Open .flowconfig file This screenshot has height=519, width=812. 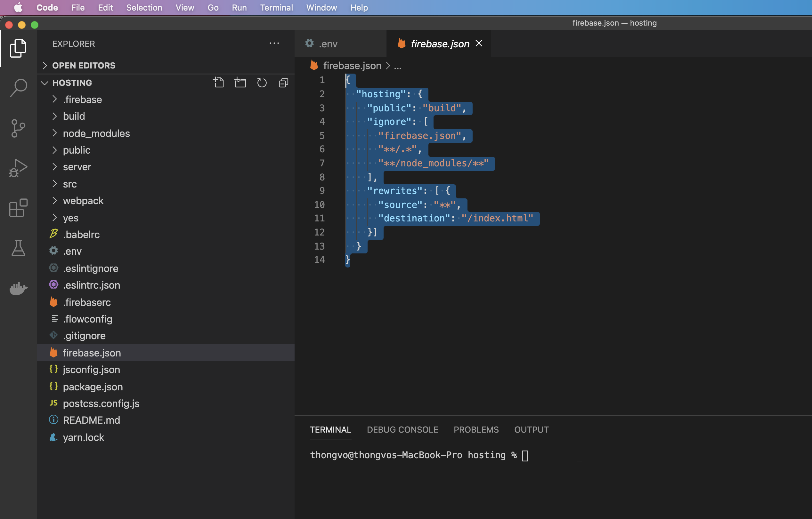point(166,319)
